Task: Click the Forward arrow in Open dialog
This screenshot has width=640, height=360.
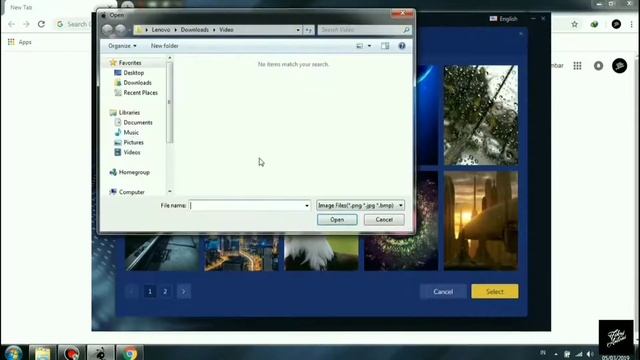Action: click(120, 30)
